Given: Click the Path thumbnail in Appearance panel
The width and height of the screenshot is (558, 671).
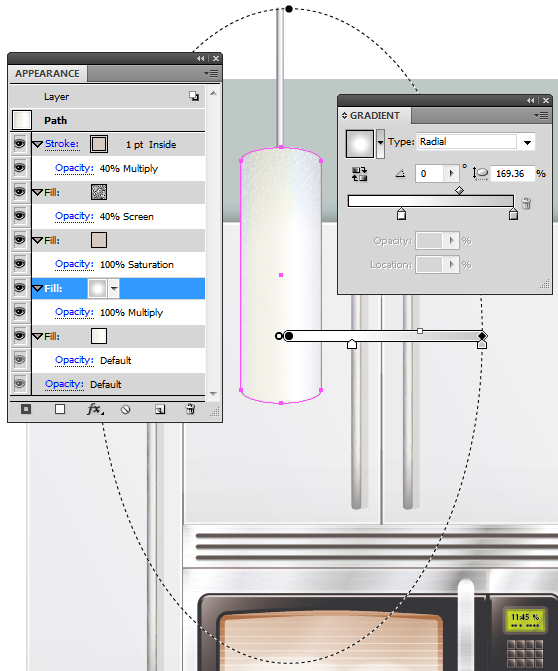Looking at the screenshot, I should point(21,120).
